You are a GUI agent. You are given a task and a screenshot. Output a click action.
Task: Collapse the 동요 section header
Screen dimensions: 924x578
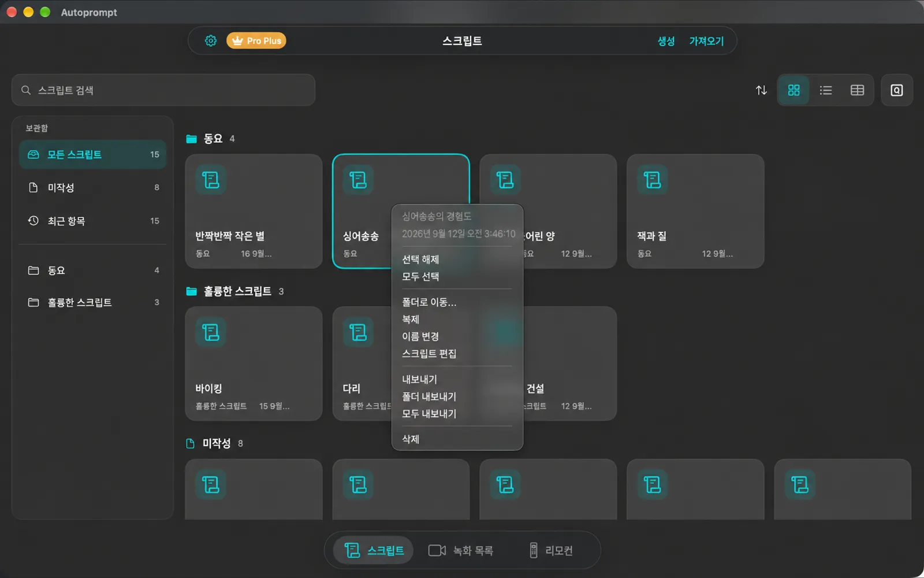click(210, 139)
